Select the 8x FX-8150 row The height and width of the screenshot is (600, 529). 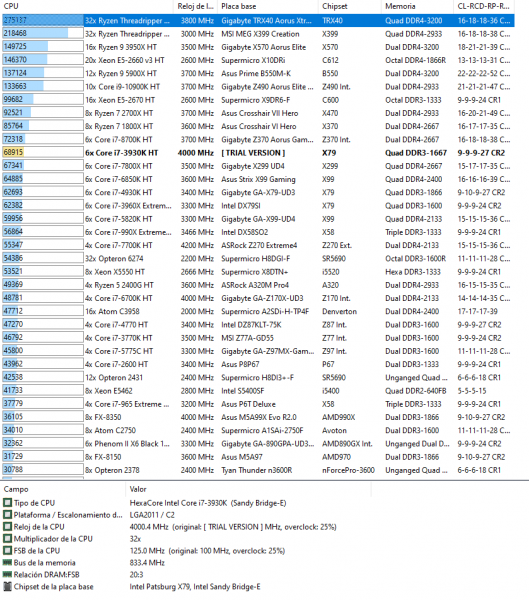pyautogui.click(x=258, y=457)
